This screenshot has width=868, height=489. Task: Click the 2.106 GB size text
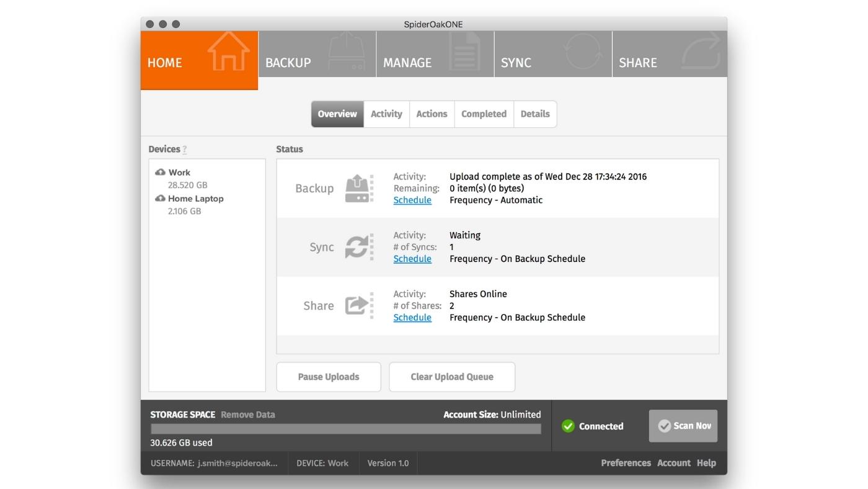(x=184, y=211)
